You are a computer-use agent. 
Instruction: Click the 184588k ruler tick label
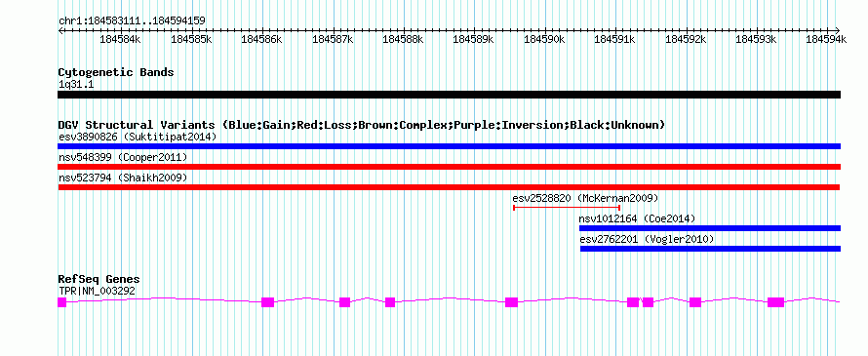403,39
